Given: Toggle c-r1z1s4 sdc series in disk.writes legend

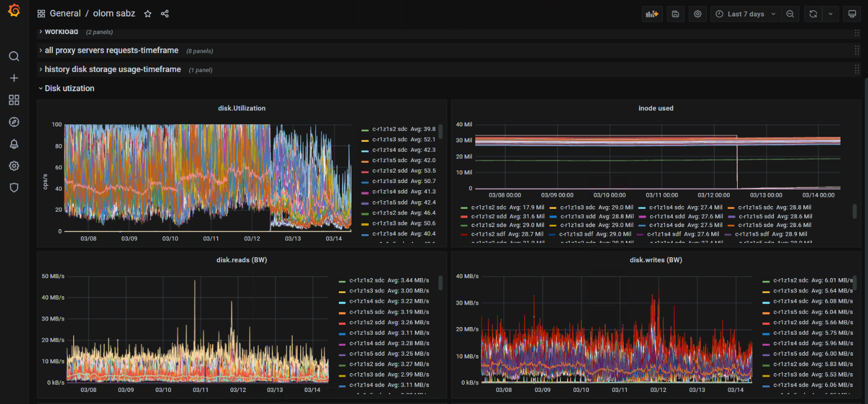Looking at the screenshot, I should [x=790, y=301].
